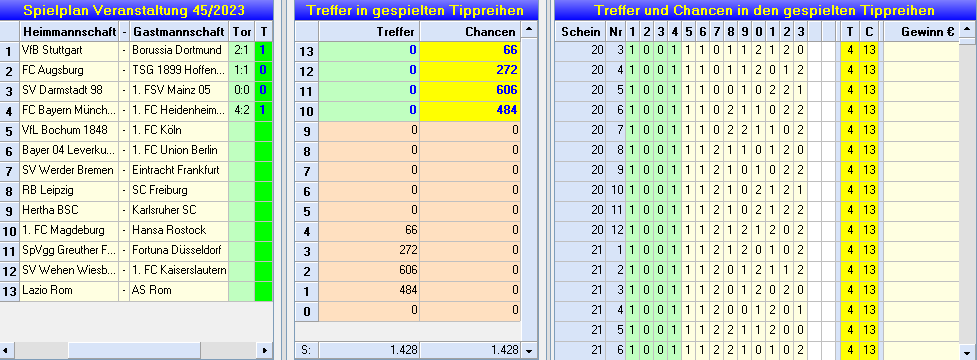977x360 pixels.
Task: Click the 1. FC Köln cell
Action: click(179, 130)
